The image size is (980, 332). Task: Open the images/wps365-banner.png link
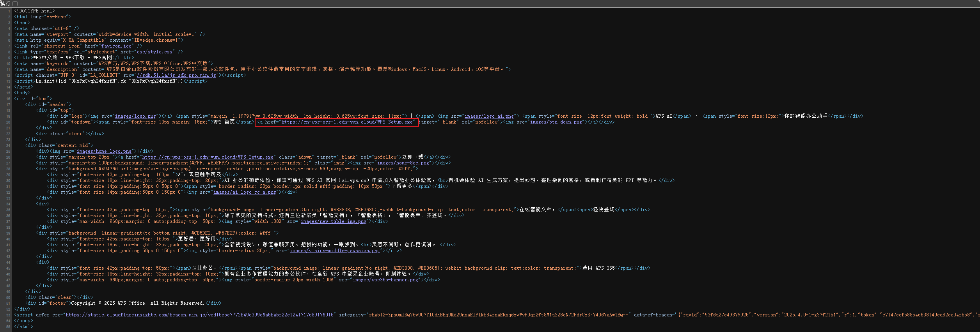pos(385,280)
